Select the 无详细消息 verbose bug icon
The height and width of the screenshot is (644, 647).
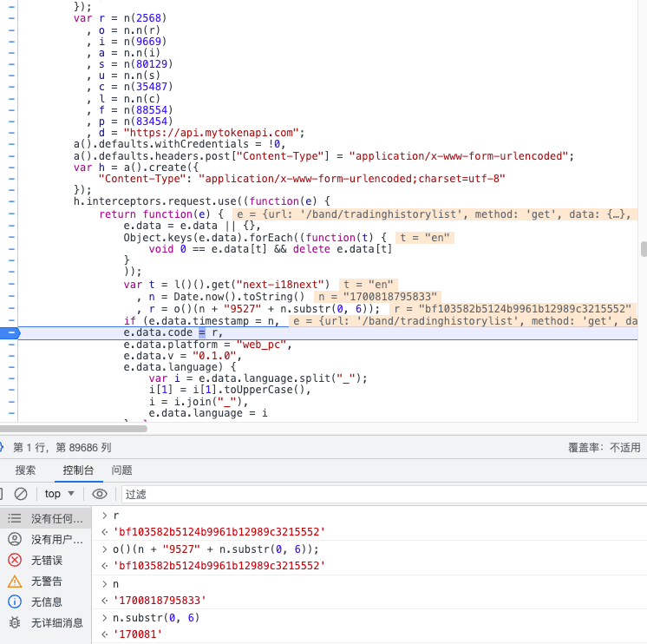click(x=15, y=622)
